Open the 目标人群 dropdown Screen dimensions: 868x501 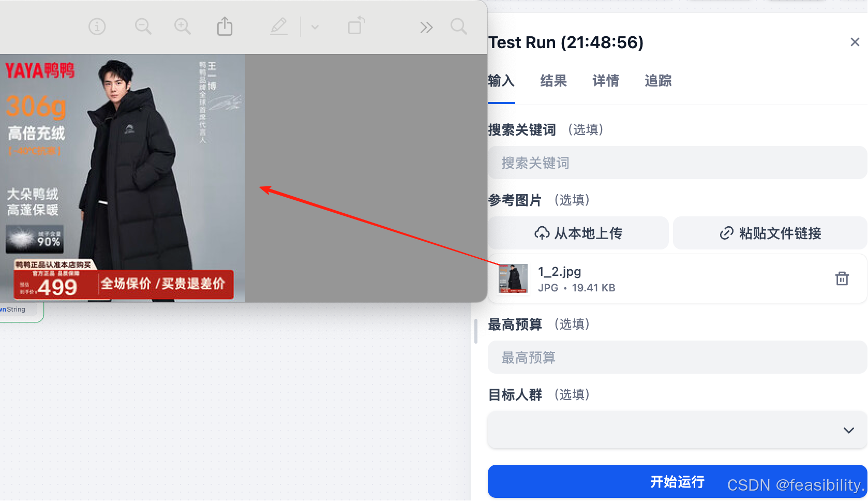pos(677,430)
